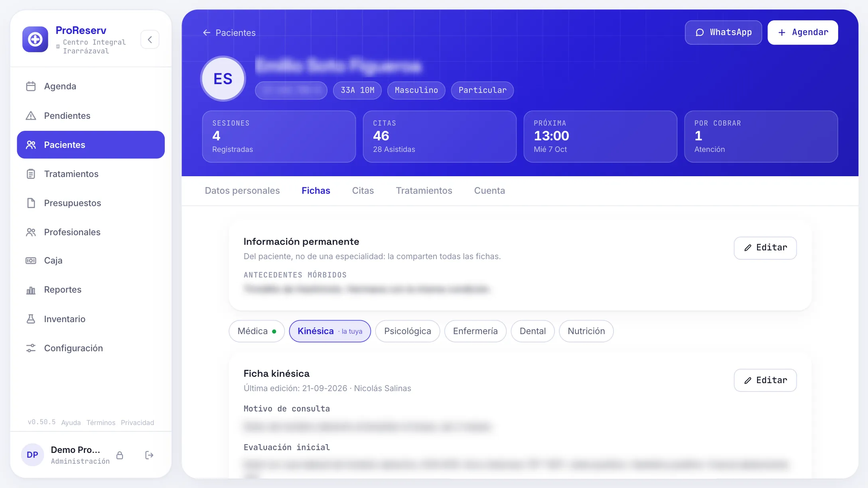Click the logout icon in sidebar footer
The image size is (868, 488).
[x=149, y=455]
